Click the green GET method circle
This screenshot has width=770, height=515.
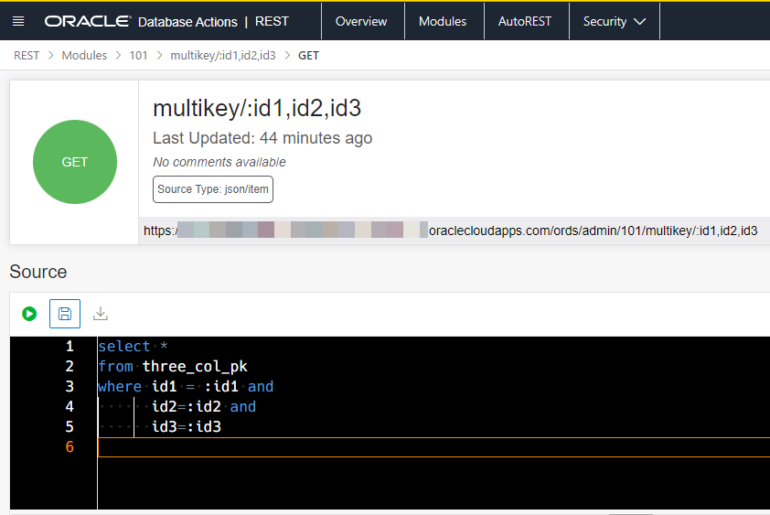coord(75,162)
